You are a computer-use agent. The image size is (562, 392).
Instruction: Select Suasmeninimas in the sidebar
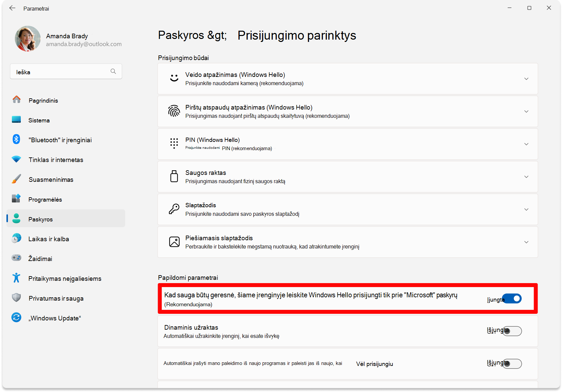66,180
